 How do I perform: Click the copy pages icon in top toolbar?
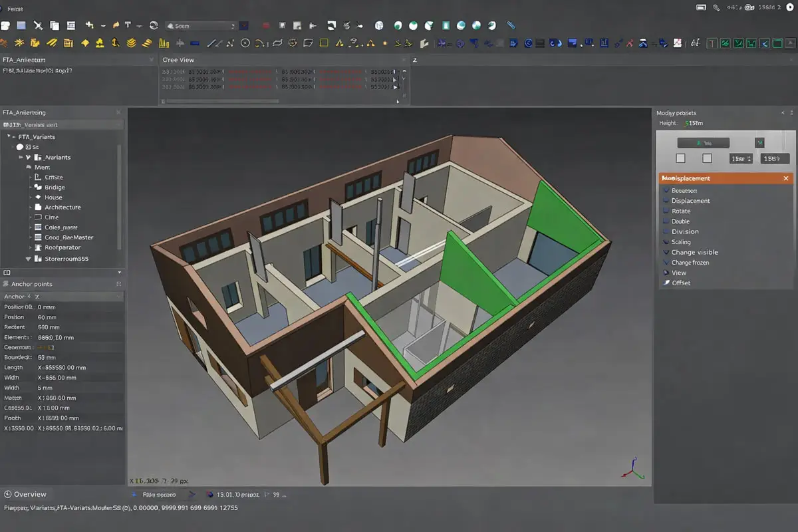pos(55,25)
